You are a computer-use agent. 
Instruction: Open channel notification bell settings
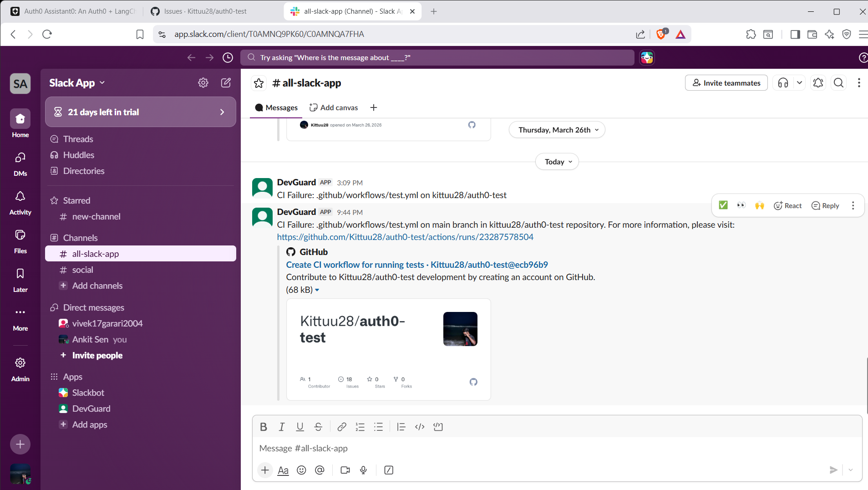[x=818, y=83]
